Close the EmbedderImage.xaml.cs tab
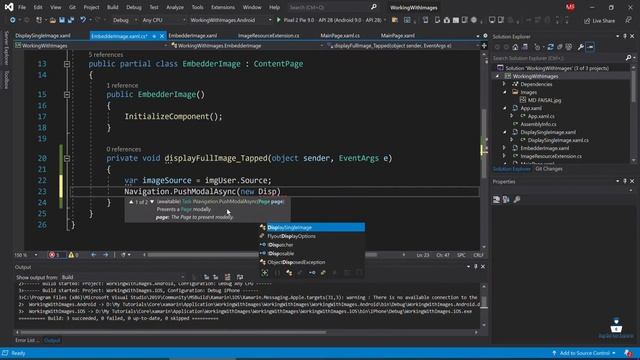Viewport: 640px width, 360px height. pos(162,36)
